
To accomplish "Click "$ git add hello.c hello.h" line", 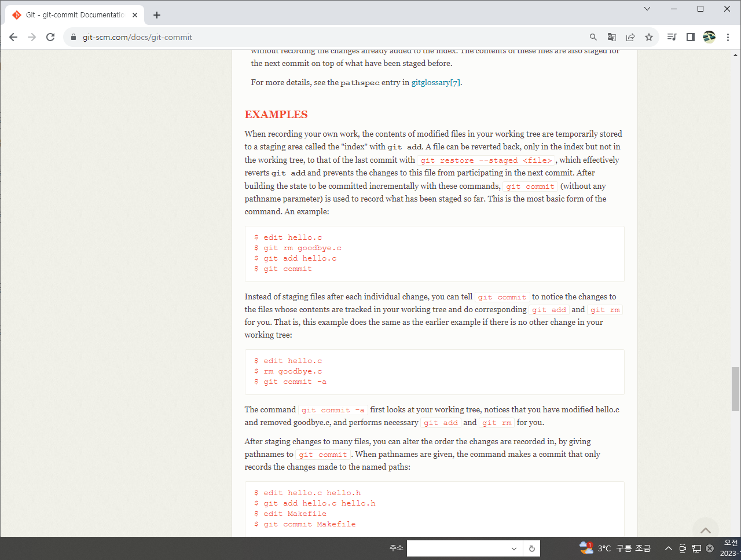I will [x=314, y=503].
